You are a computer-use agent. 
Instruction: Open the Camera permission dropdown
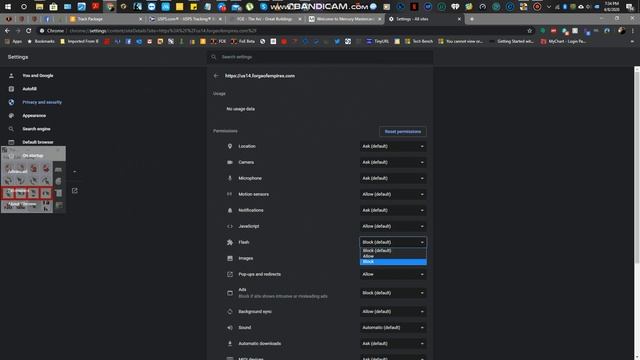pyautogui.click(x=393, y=162)
